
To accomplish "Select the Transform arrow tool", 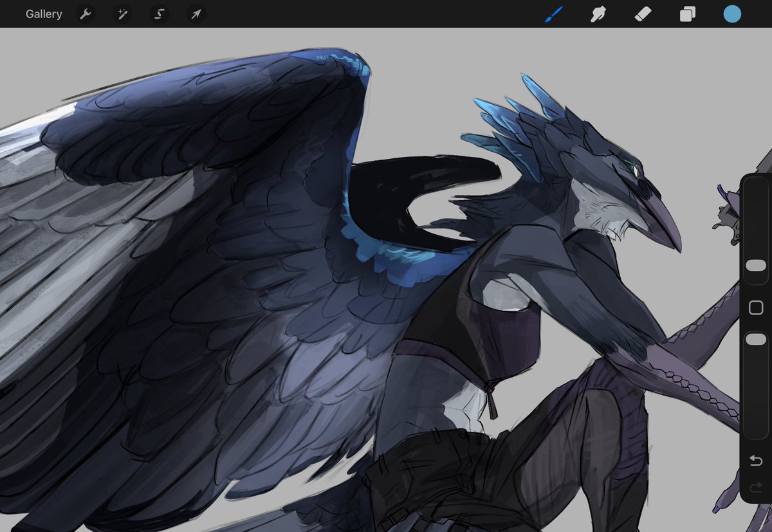I will coord(196,14).
